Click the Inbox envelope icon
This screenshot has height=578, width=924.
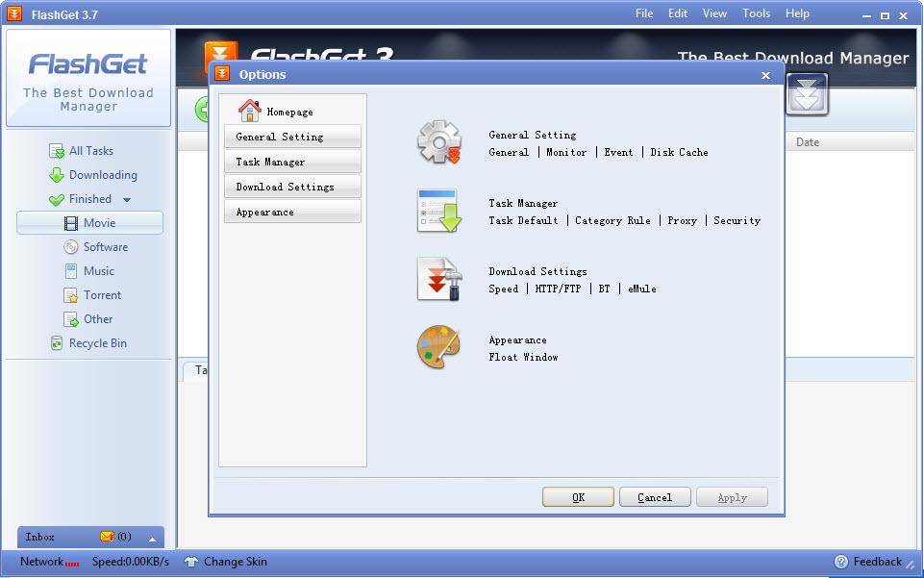pyautogui.click(x=108, y=537)
